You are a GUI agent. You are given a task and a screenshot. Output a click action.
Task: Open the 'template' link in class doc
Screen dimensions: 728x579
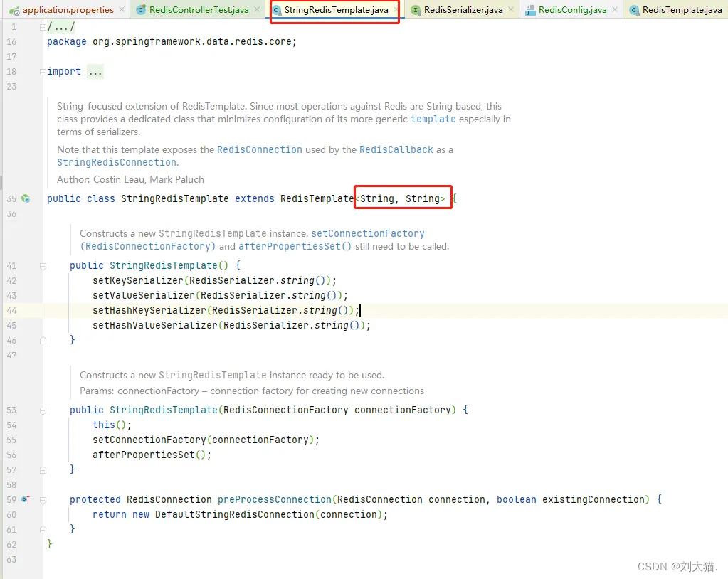pos(433,119)
